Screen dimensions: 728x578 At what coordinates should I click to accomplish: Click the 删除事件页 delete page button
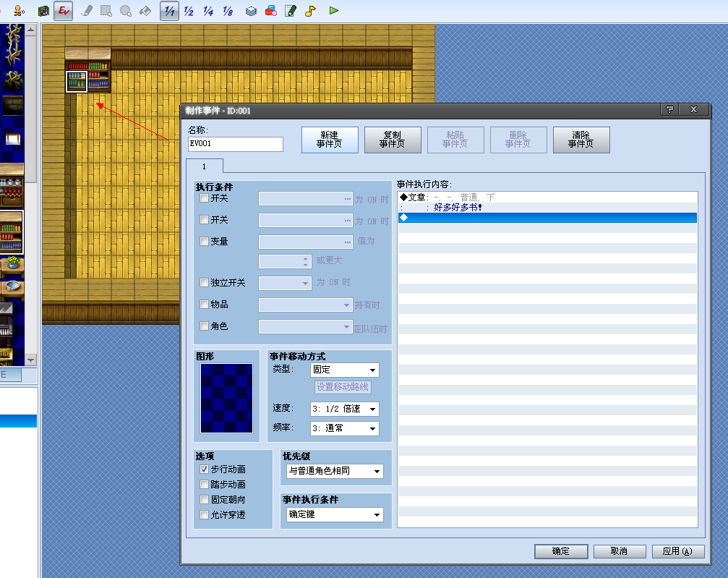click(518, 140)
